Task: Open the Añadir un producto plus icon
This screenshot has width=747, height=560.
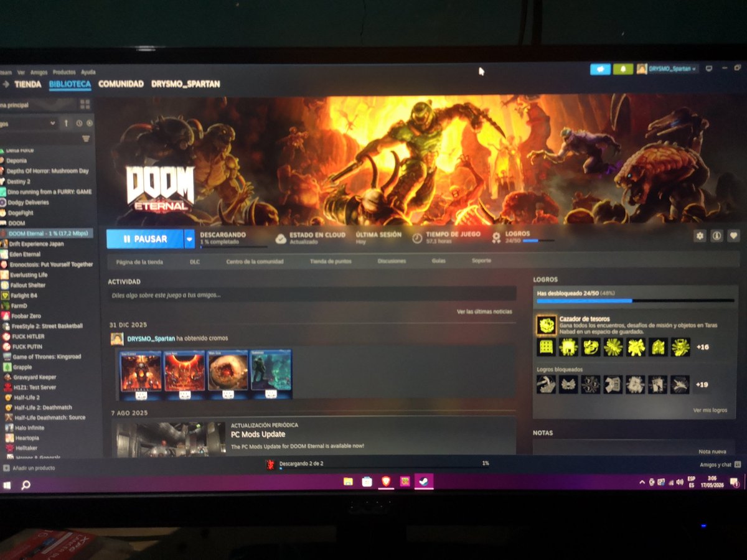Action: tap(6, 468)
